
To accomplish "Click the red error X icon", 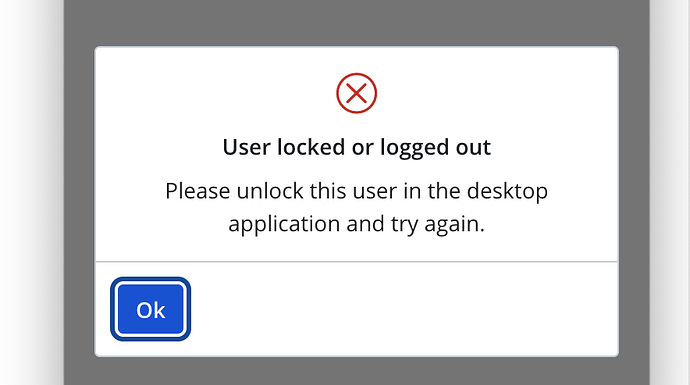I will point(356,93).
